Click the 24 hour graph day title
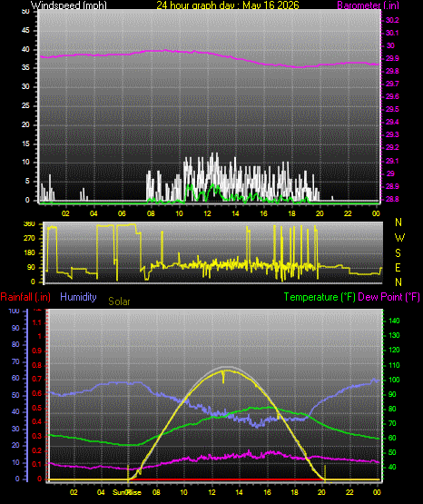 (x=228, y=5)
